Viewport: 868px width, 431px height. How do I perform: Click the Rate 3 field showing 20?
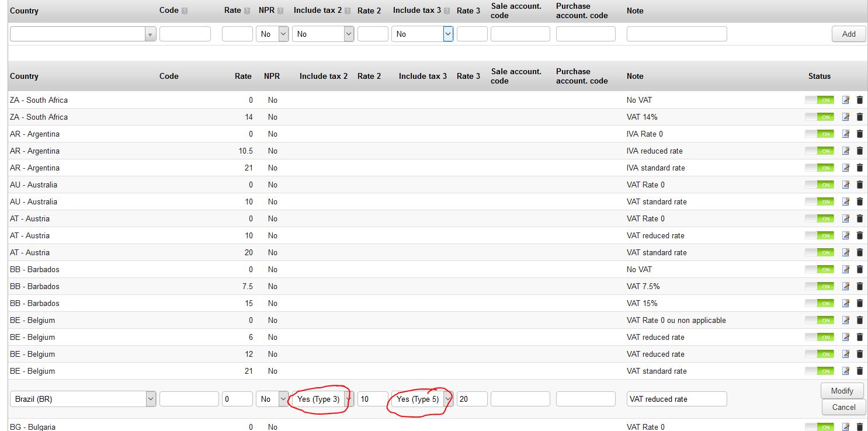click(x=472, y=399)
